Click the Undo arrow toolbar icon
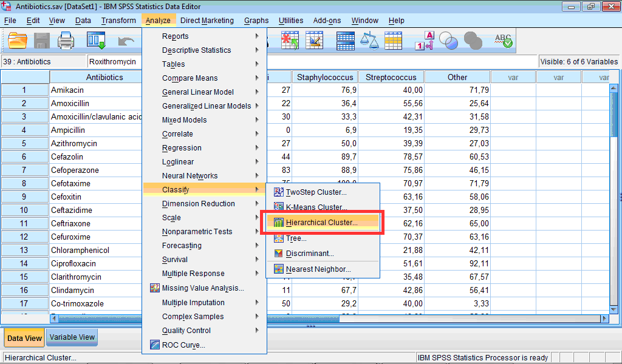This screenshot has width=622, height=364. point(126,41)
